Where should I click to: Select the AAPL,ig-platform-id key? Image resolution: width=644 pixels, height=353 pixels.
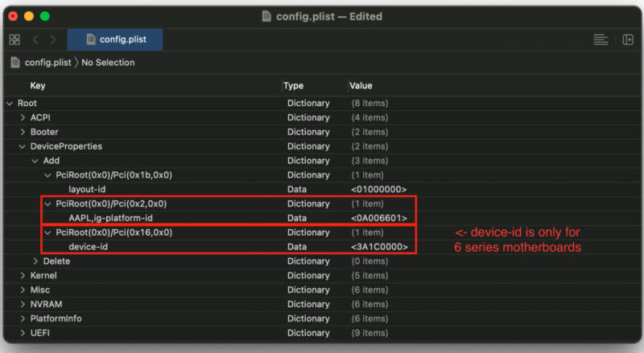[110, 218]
